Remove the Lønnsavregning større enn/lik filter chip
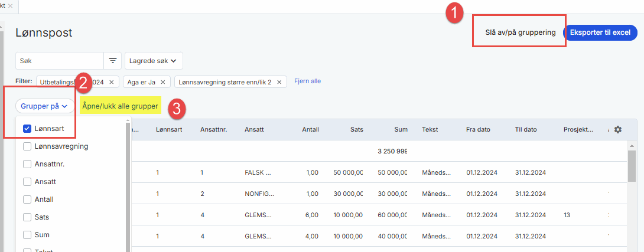The width and height of the screenshot is (644, 252). tap(278, 81)
